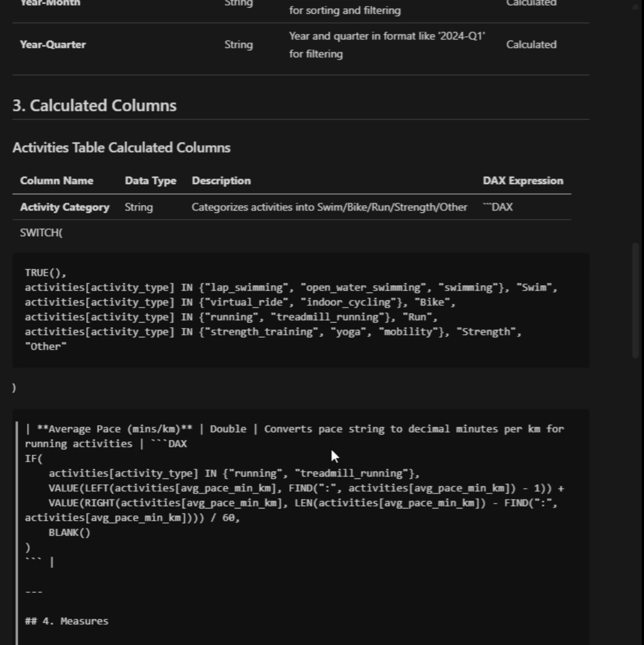The width and height of the screenshot is (644, 645).
Task: Click the 'IF(' line in second code block
Action: click(34, 458)
